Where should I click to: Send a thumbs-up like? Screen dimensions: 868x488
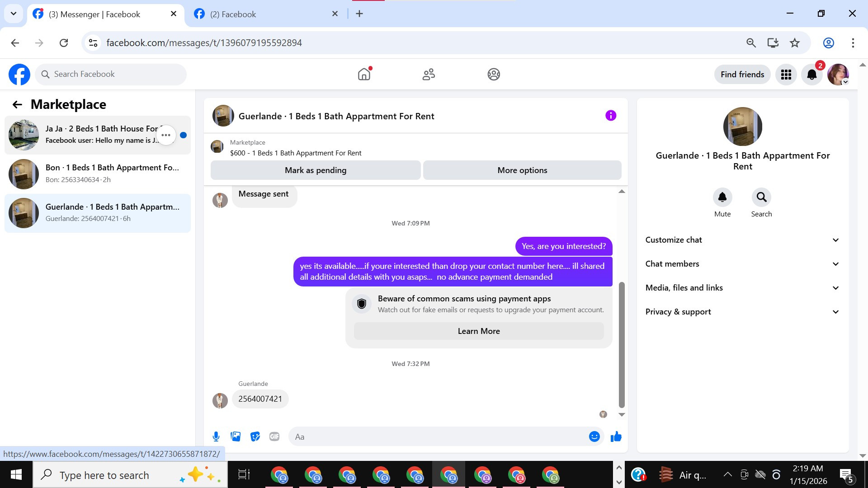point(616,436)
